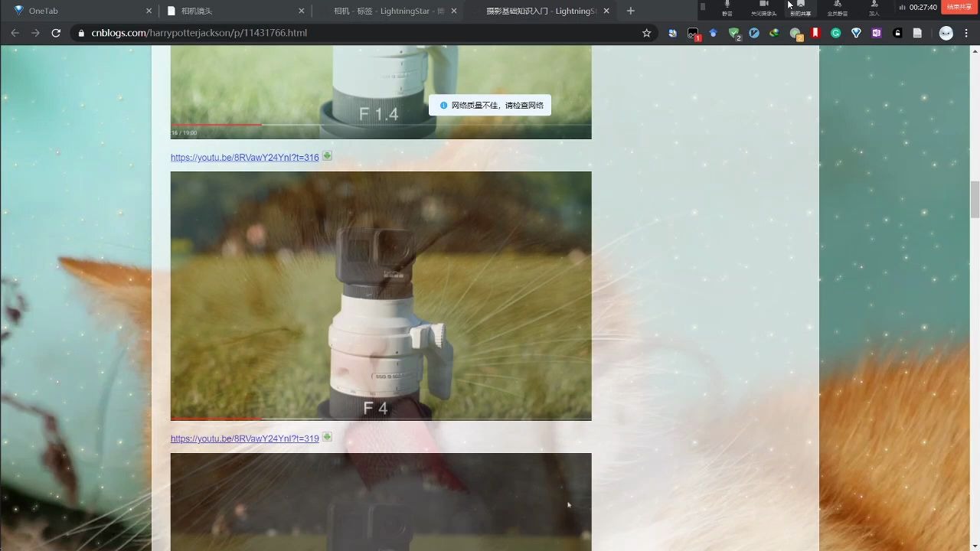Open the IDM download extension icon

(775, 33)
